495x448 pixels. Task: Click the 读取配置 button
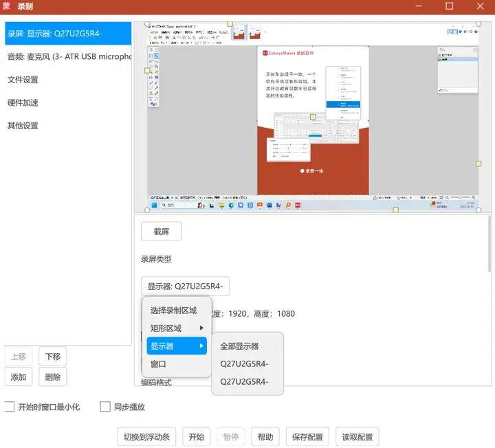pos(357,436)
